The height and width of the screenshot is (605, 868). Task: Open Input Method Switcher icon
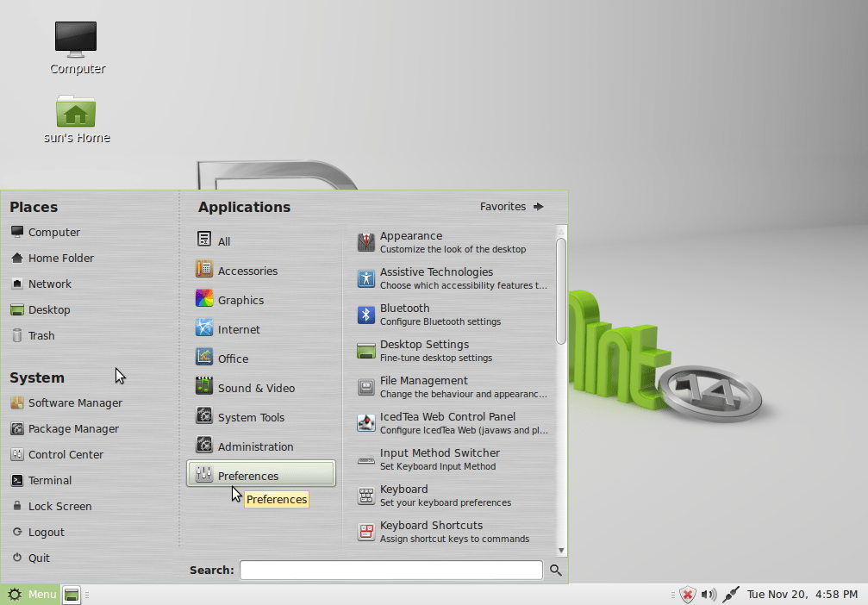point(366,459)
